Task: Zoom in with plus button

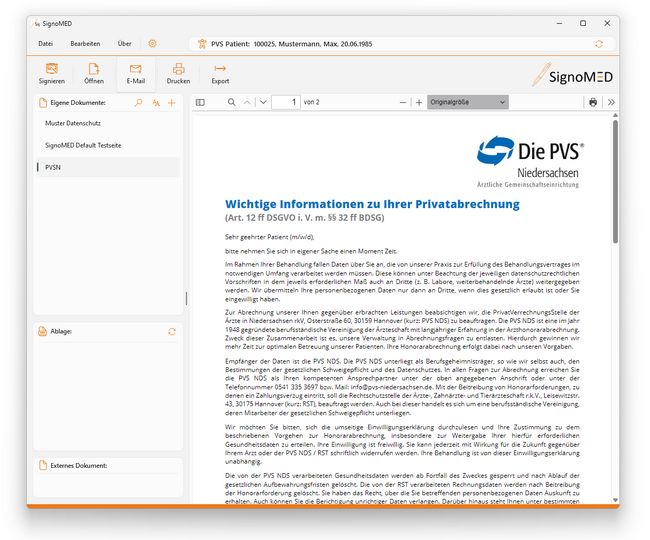Action: [x=419, y=102]
